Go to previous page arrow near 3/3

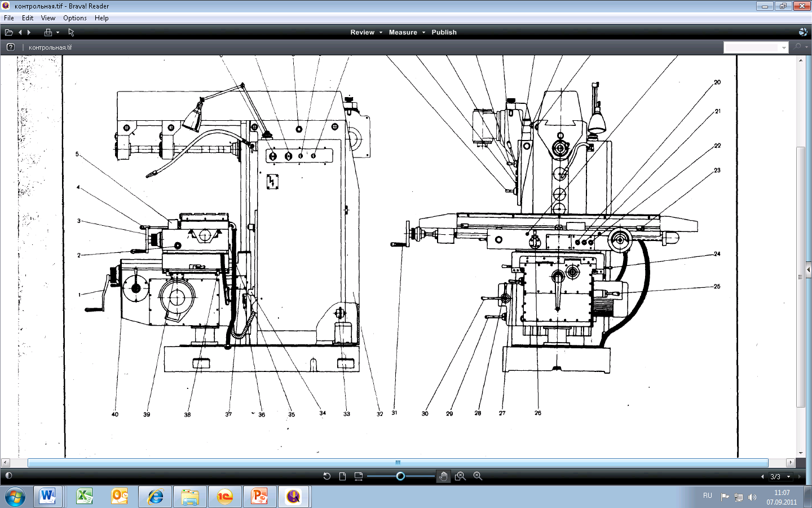point(762,477)
